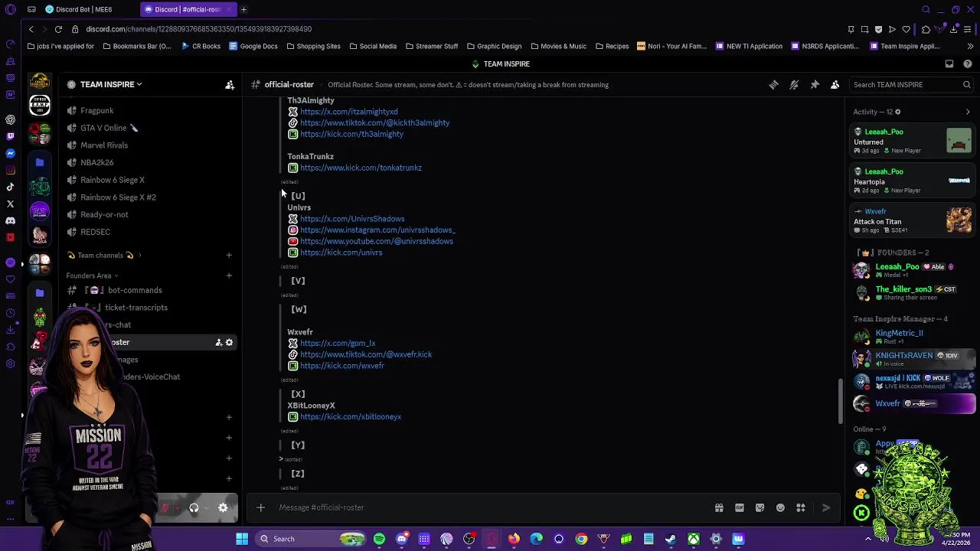Focus the Message #official-roster input
980x551 pixels.
(490, 507)
